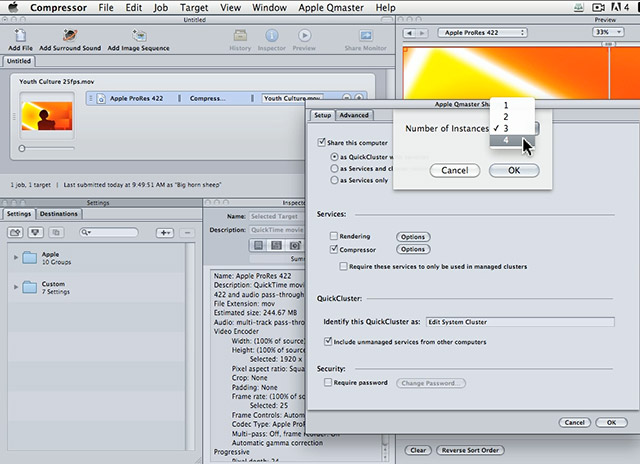Toggle Include unmanaged services checkbox
Image resolution: width=640 pixels, height=464 pixels.
[328, 342]
